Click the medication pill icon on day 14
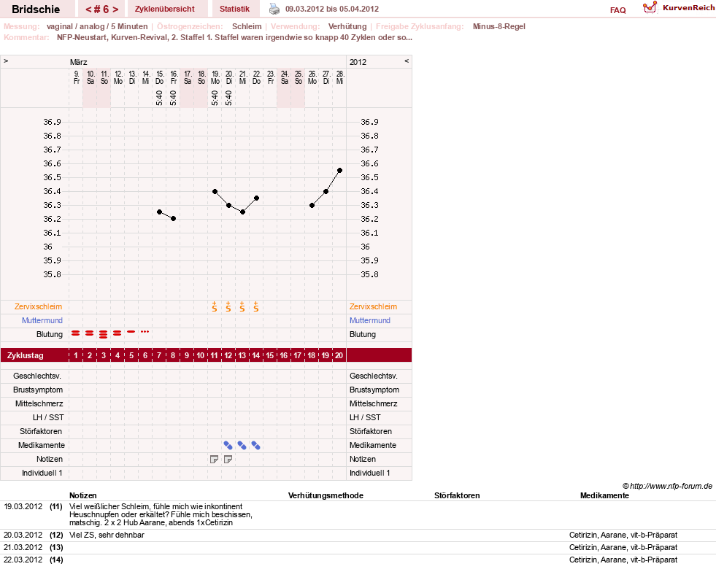Screen dimensions: 716x588 coord(255,446)
